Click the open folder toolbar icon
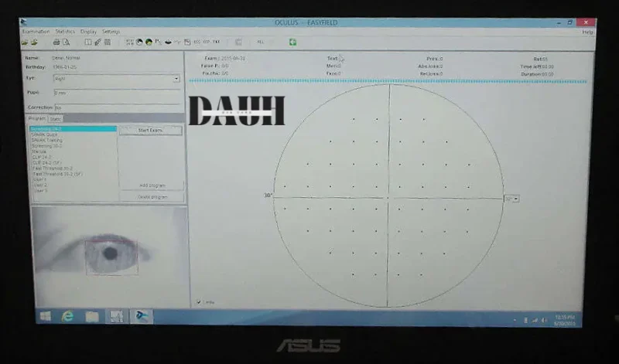Viewport: 619px width, 364px height. [26, 42]
